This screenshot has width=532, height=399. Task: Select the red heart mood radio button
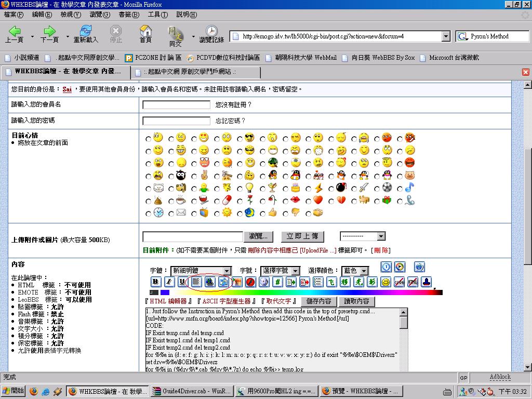309,201
